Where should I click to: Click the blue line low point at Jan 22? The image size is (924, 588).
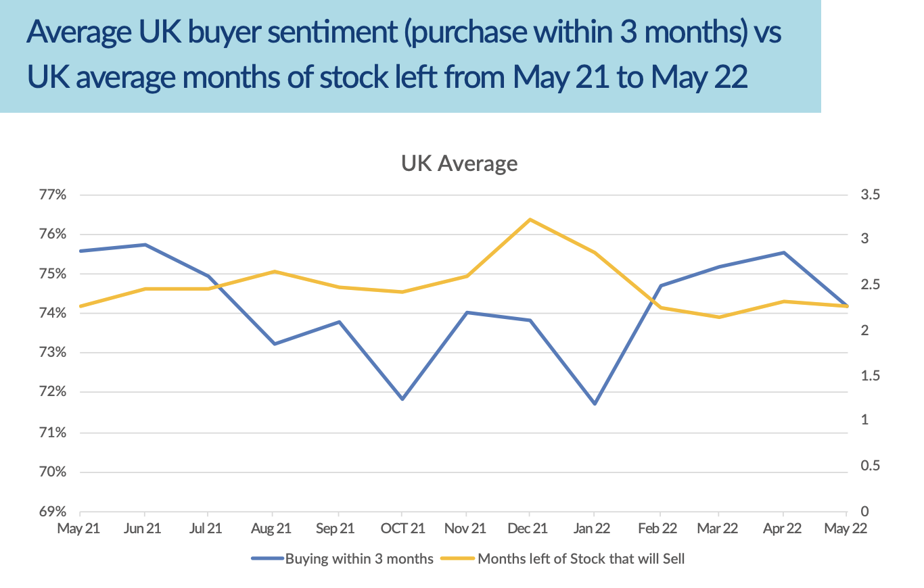tap(595, 403)
